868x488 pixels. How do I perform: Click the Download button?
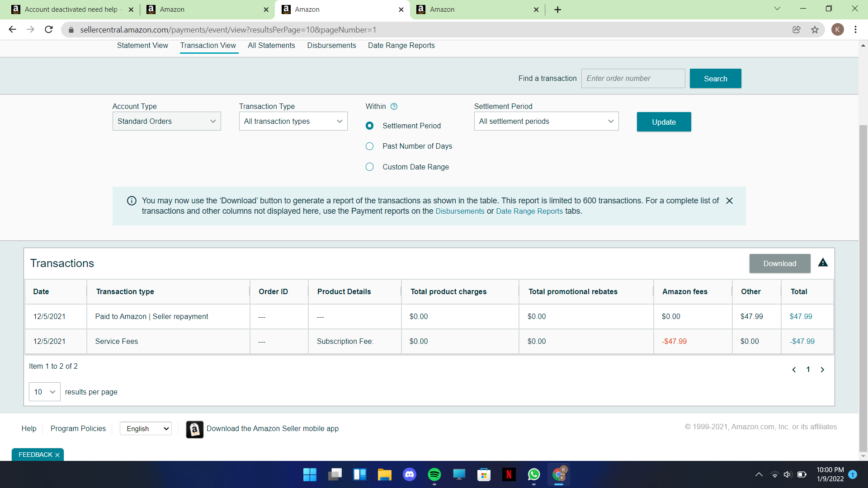coord(780,263)
